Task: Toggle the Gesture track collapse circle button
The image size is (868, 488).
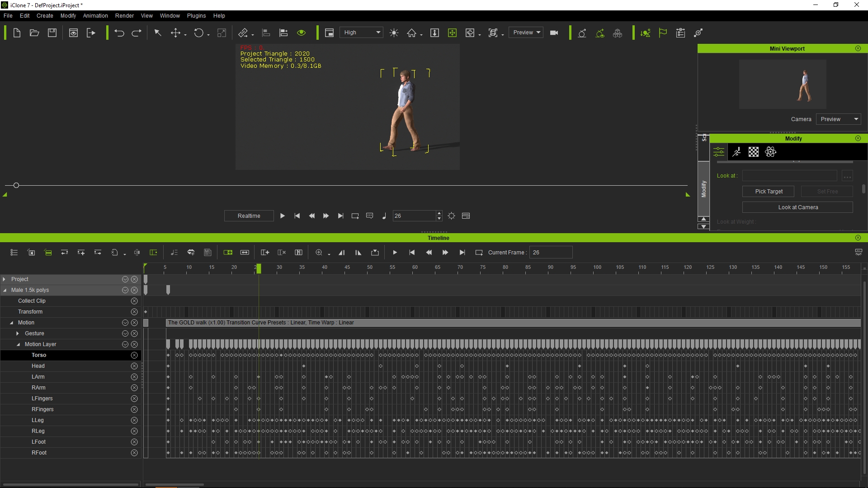Action: pos(125,333)
